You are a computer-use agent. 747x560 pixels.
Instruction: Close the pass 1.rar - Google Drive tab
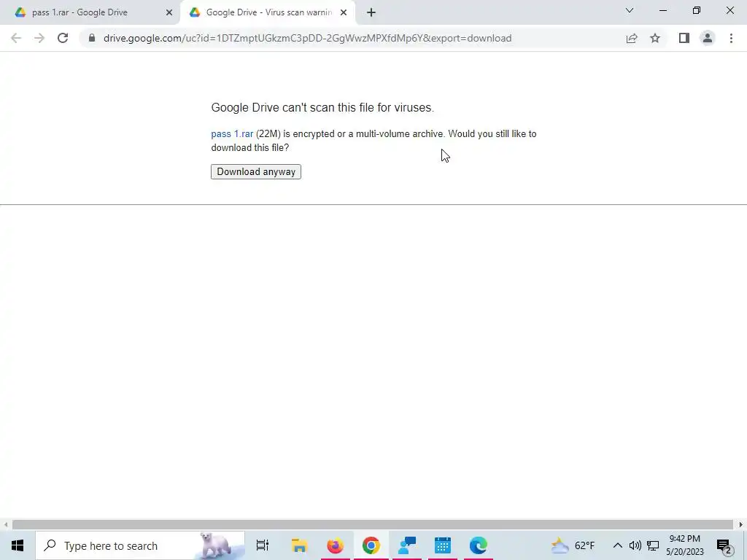point(169,12)
